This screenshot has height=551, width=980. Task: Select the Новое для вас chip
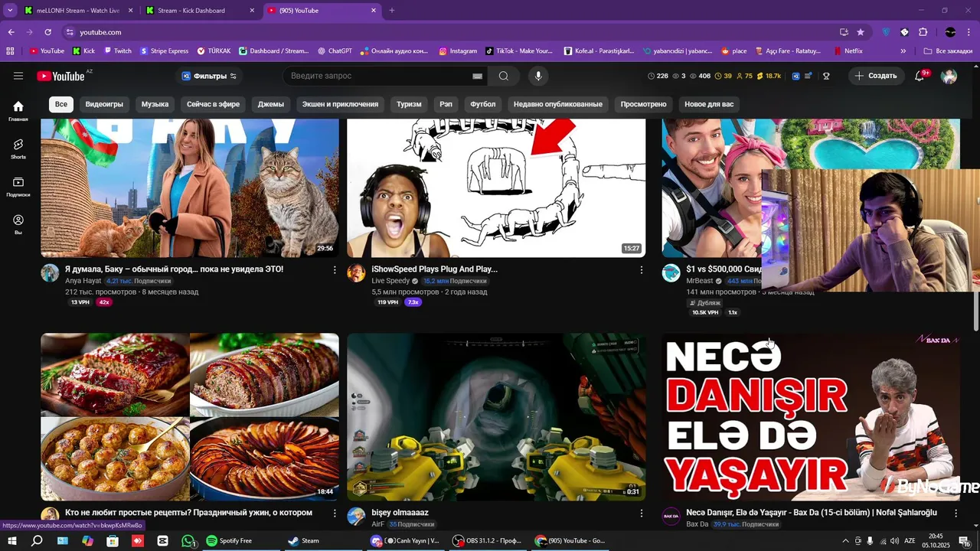709,104
